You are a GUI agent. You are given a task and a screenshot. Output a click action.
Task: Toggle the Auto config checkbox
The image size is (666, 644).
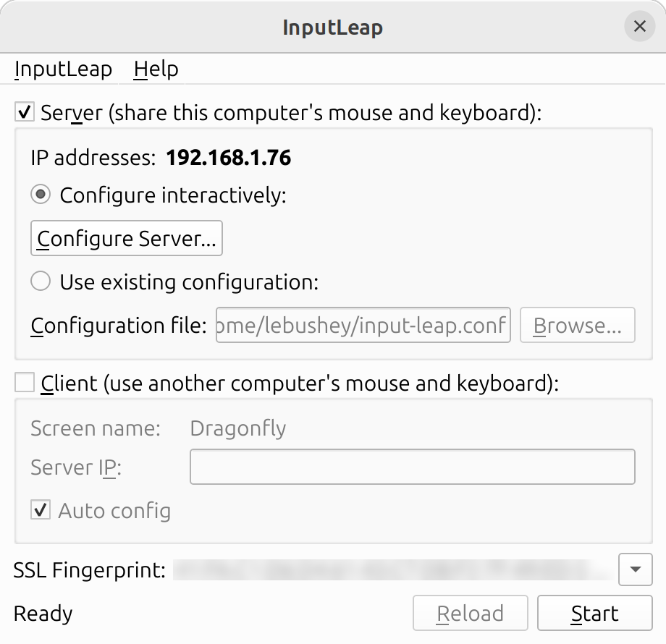(x=41, y=510)
